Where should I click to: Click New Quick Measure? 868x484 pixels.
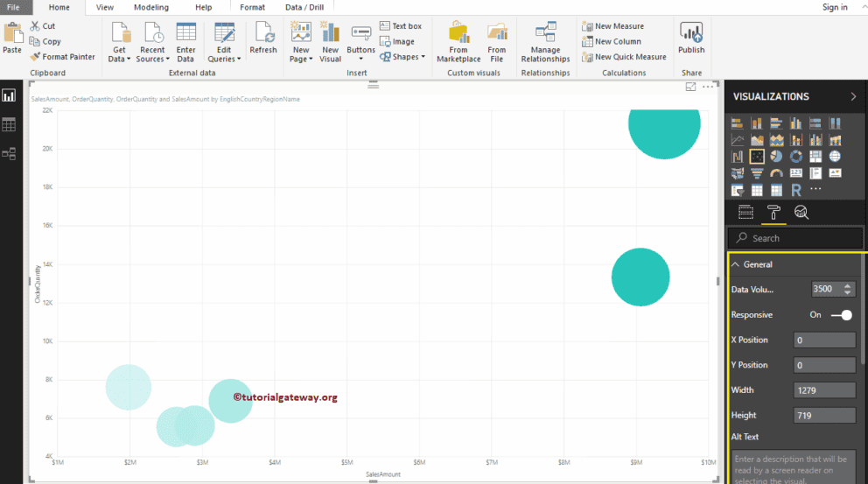[624, 57]
